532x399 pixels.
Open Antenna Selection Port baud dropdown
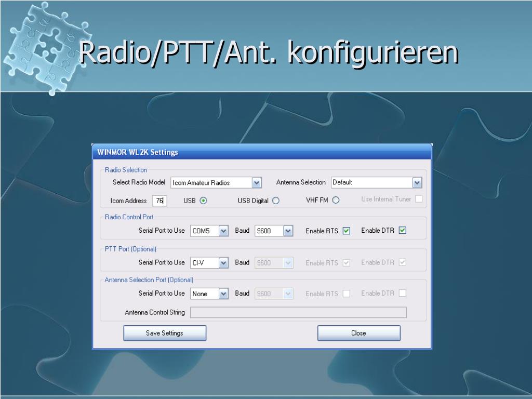274,294
